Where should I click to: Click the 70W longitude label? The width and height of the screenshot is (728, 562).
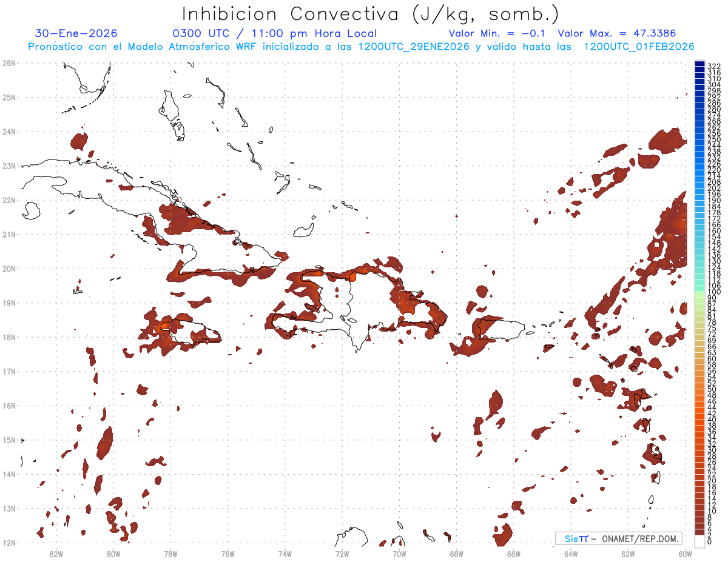point(399,554)
